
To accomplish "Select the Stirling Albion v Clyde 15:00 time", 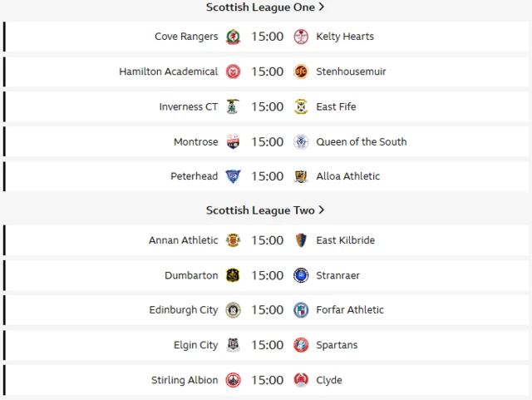I will 268,380.
